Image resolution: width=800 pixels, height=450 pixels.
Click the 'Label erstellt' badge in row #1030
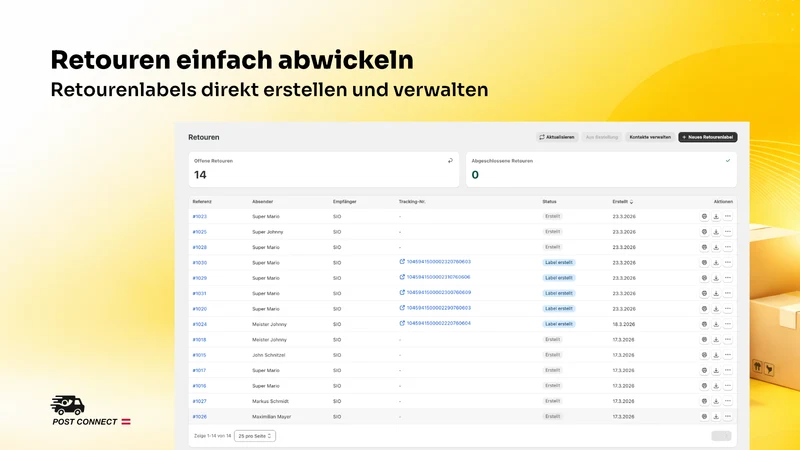point(559,262)
